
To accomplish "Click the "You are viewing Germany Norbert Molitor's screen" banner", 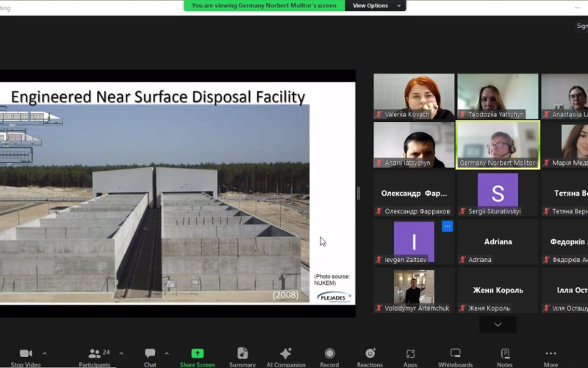I will (264, 6).
